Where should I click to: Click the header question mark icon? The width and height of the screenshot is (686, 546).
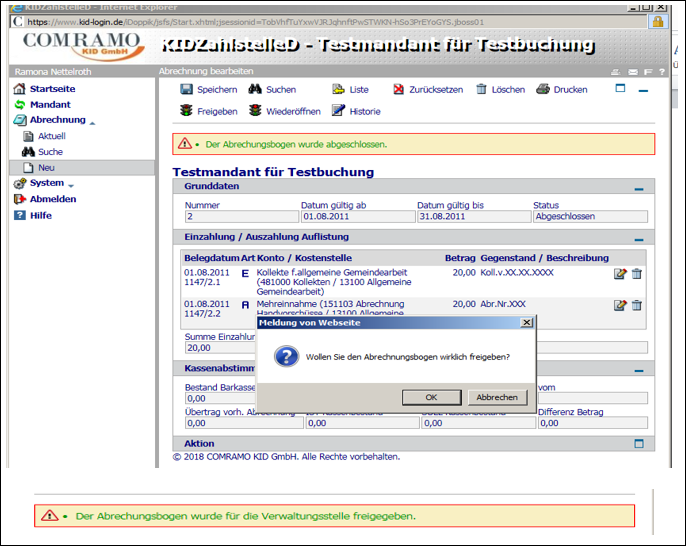[662, 72]
